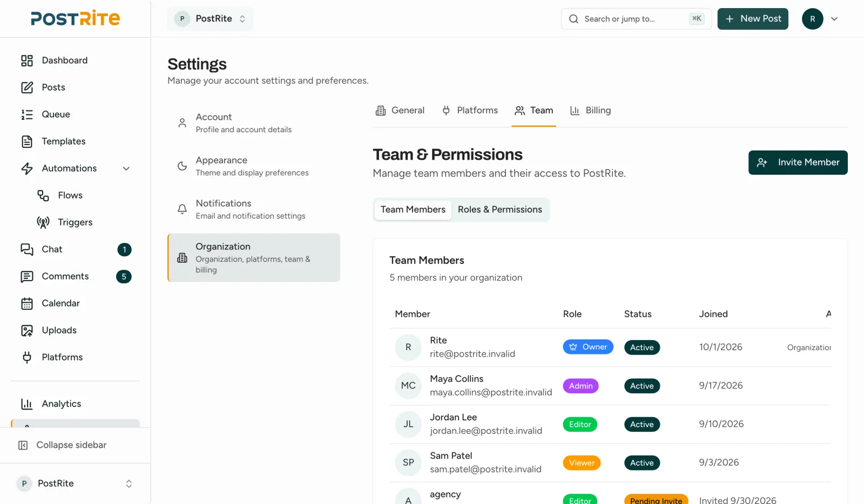Collapse the Automations chevron
This screenshot has height=504, width=864.
[x=126, y=168]
